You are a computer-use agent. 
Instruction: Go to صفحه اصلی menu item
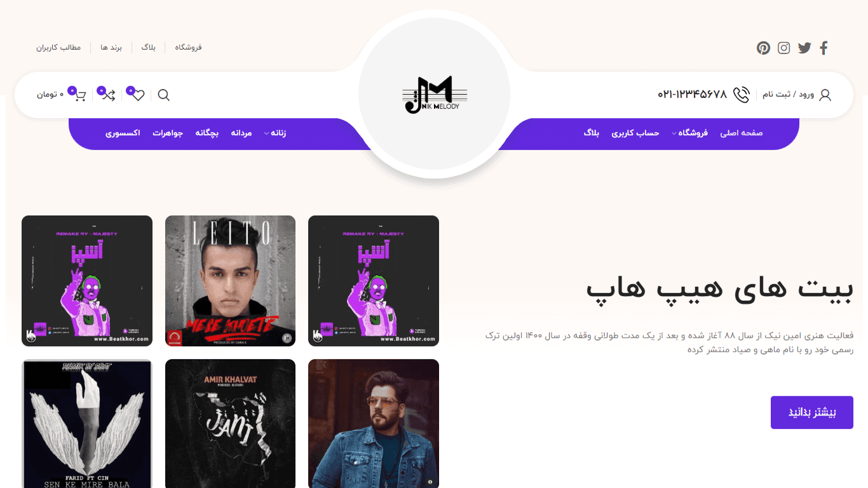(741, 133)
